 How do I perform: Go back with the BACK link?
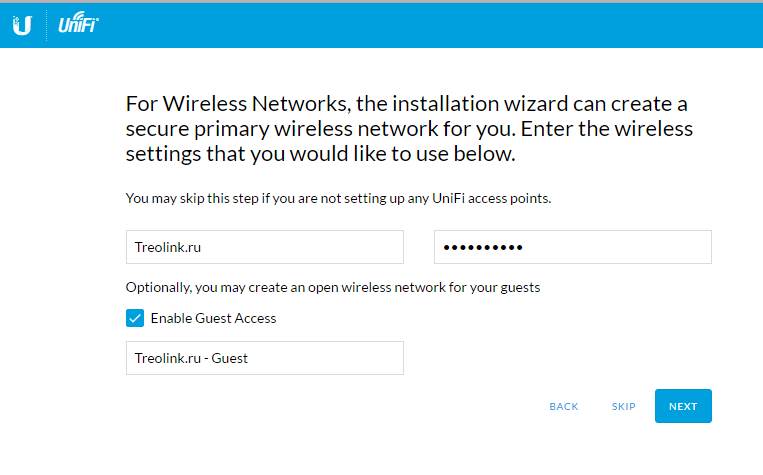coord(563,406)
